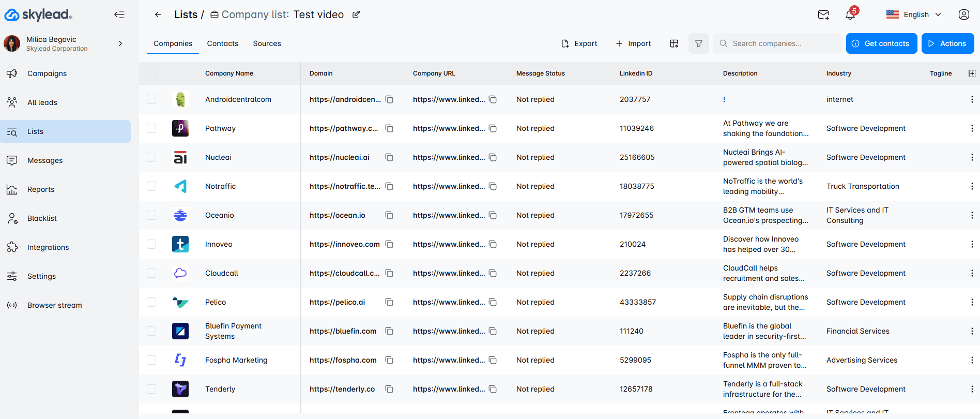Select the Innoveo row checkbox
The image size is (980, 419).
click(151, 244)
